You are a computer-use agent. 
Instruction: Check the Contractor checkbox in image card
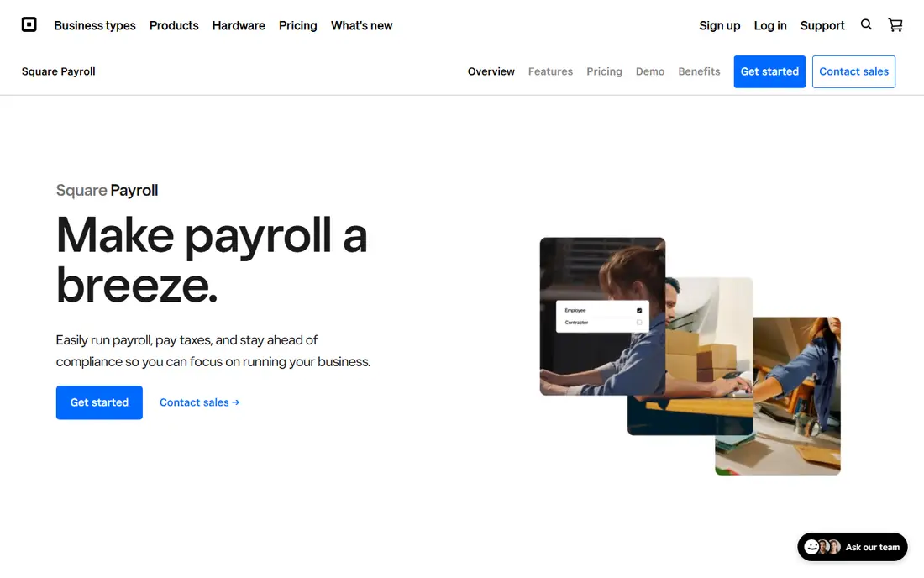[639, 323]
